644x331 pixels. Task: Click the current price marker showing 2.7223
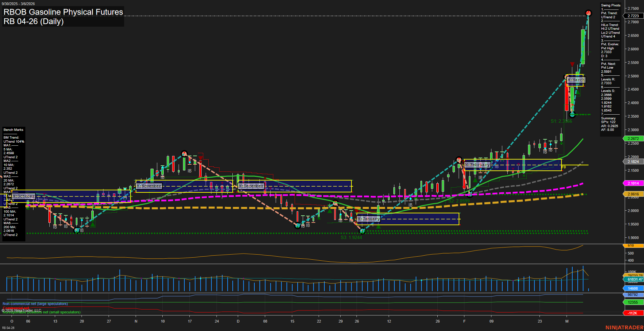(x=634, y=16)
